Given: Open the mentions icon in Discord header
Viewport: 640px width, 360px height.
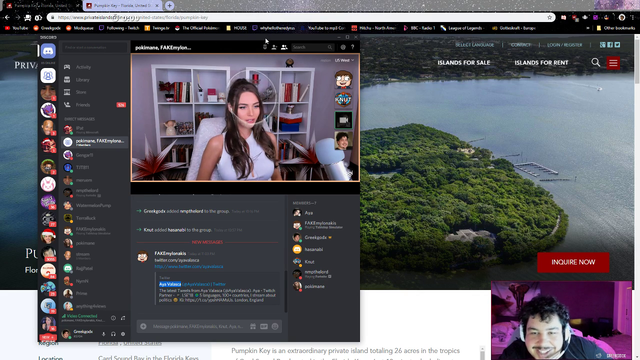Looking at the screenshot, I should point(343,47).
